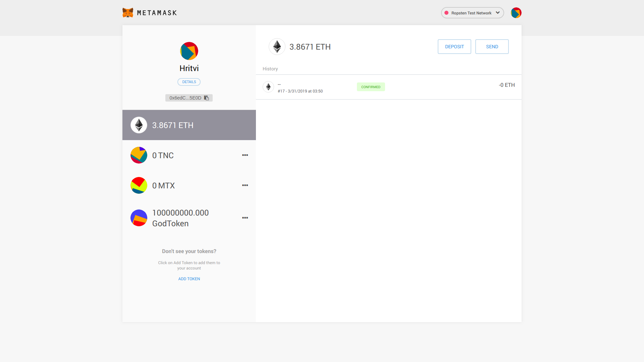The height and width of the screenshot is (362, 644).
Task: Select the 3.8671 ETH asset row
Action: (189, 125)
